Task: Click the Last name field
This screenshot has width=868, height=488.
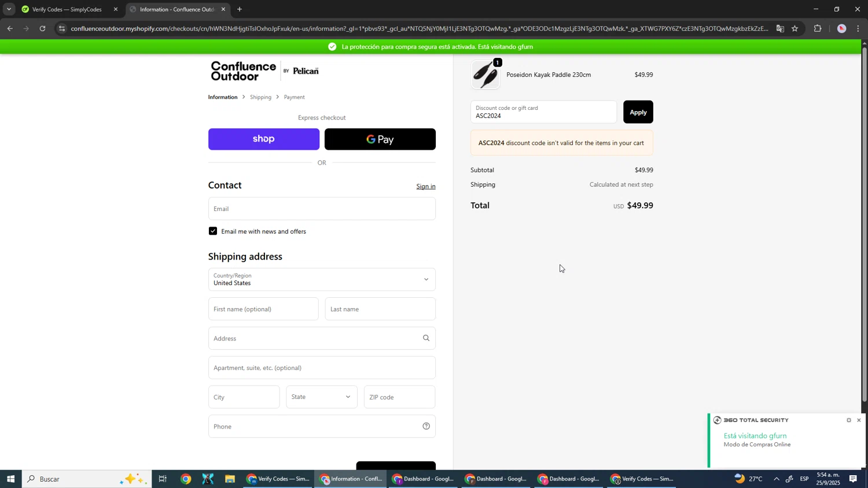Action: [380, 309]
